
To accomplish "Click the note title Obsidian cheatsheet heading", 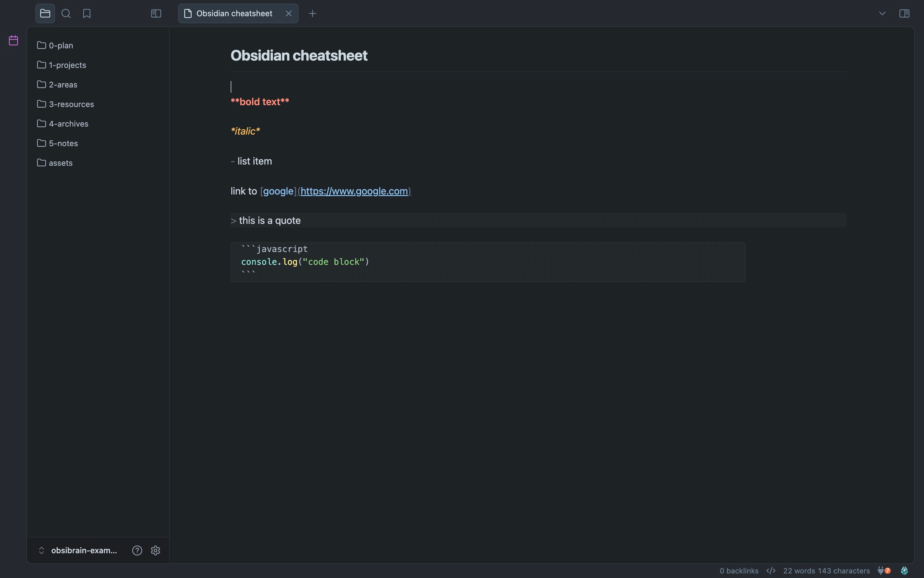I will [299, 56].
